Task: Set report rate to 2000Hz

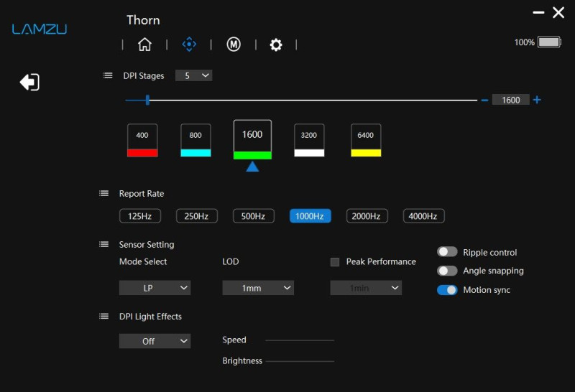Action: point(367,216)
